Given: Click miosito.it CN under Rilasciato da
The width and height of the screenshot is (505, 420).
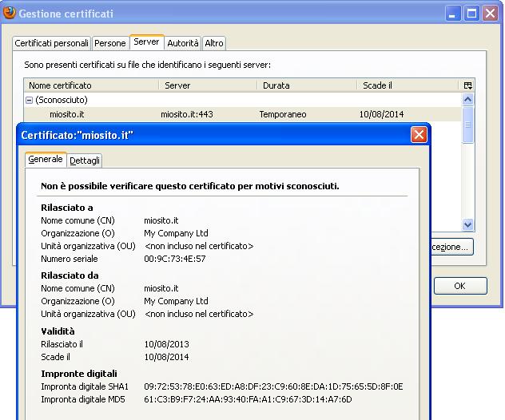Looking at the screenshot, I should 161,288.
